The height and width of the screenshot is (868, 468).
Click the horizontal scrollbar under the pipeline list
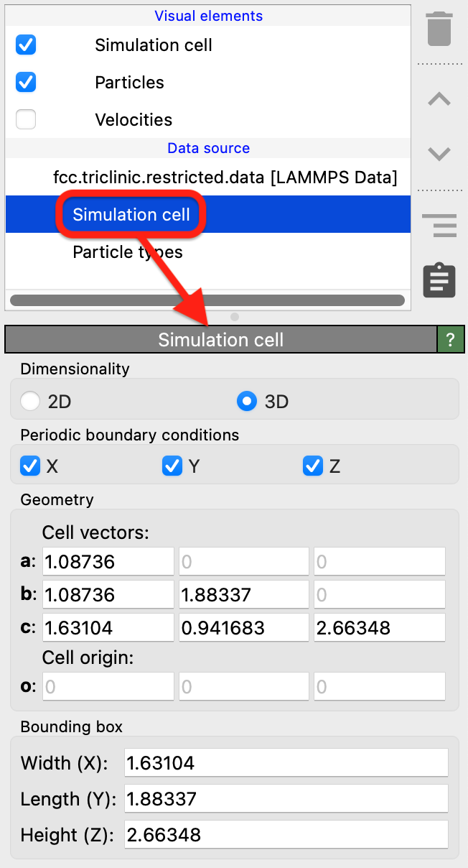pos(207,300)
